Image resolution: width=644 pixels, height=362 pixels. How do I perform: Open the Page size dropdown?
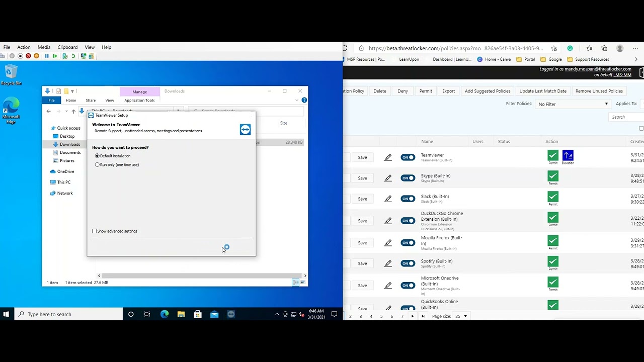pos(461,316)
